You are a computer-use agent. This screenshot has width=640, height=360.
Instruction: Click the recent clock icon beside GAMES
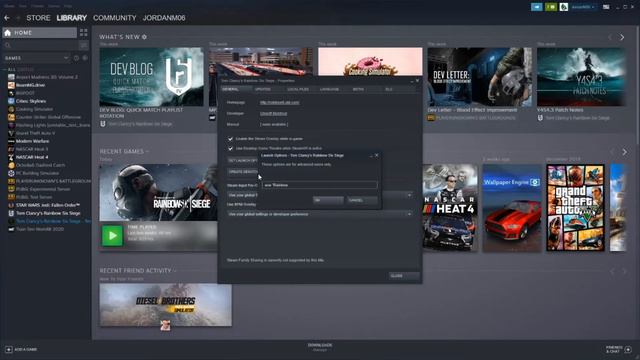tap(76, 58)
